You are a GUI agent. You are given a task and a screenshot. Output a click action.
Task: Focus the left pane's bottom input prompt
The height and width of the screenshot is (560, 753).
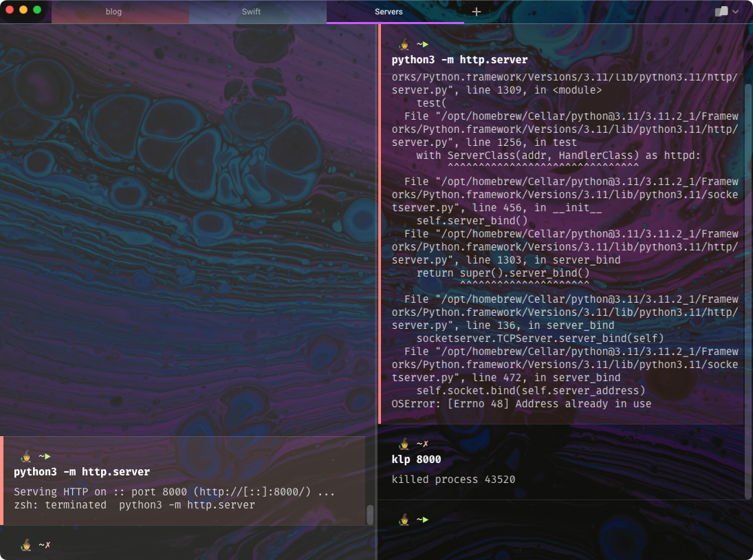coord(193,545)
